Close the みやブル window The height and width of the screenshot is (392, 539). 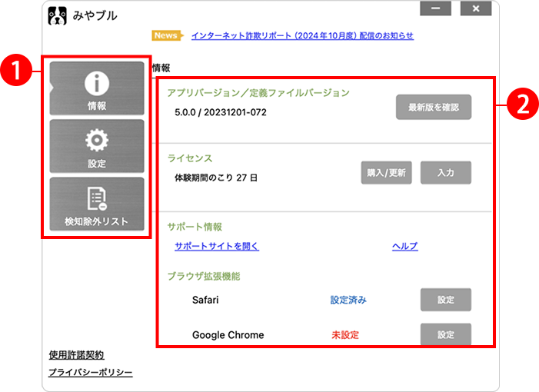point(476,9)
